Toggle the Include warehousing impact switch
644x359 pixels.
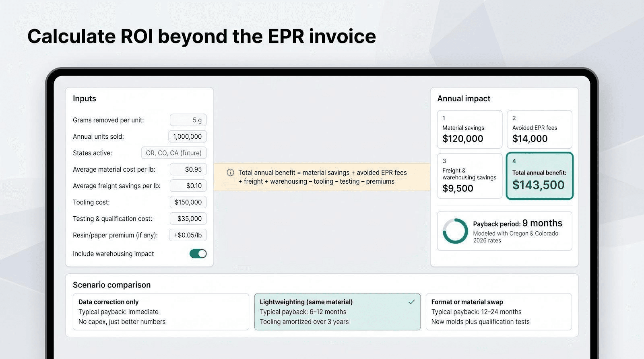pos(198,254)
